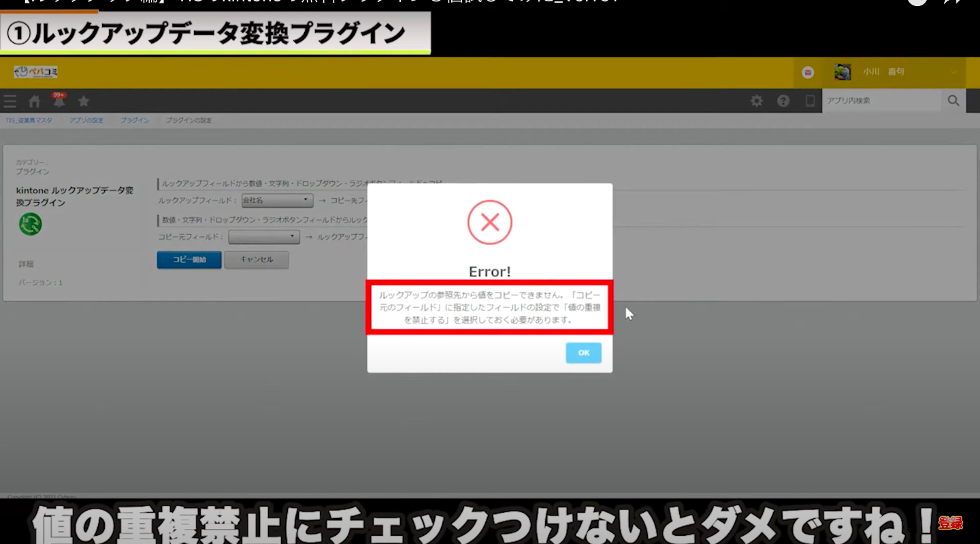Screen dimensions: 980x544
Task: Open TIS_従業員マスタ breadcrumb link
Action: click(29, 121)
